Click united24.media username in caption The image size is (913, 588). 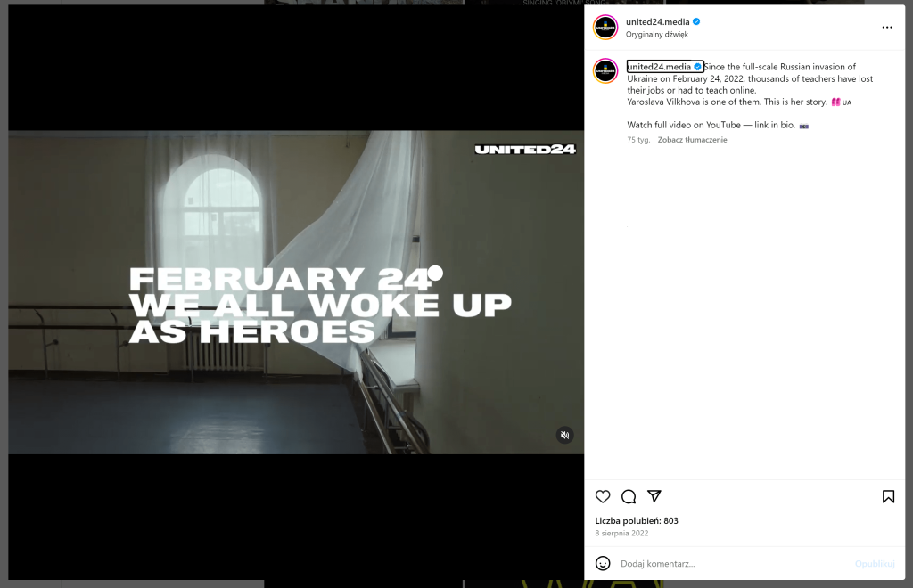[659, 66]
